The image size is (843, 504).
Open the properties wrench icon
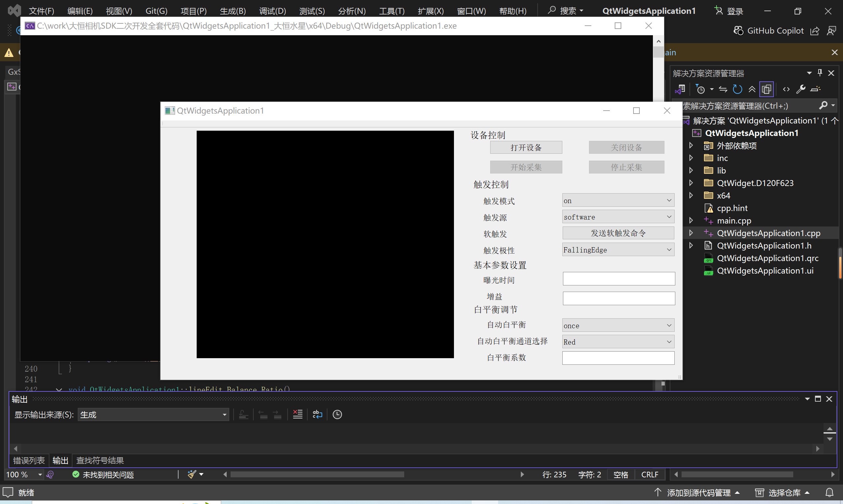tap(801, 89)
